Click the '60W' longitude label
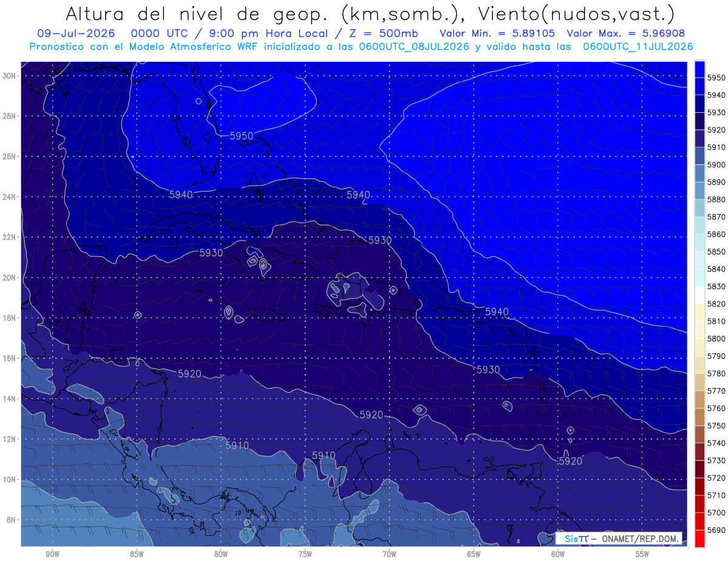This screenshot has width=728, height=562. pos(558,554)
